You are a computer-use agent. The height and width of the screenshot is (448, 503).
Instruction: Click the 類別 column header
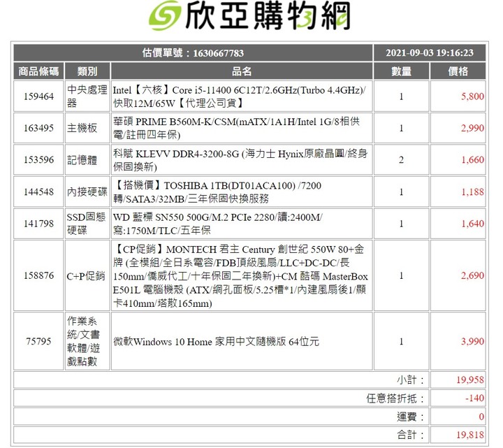[x=87, y=71]
